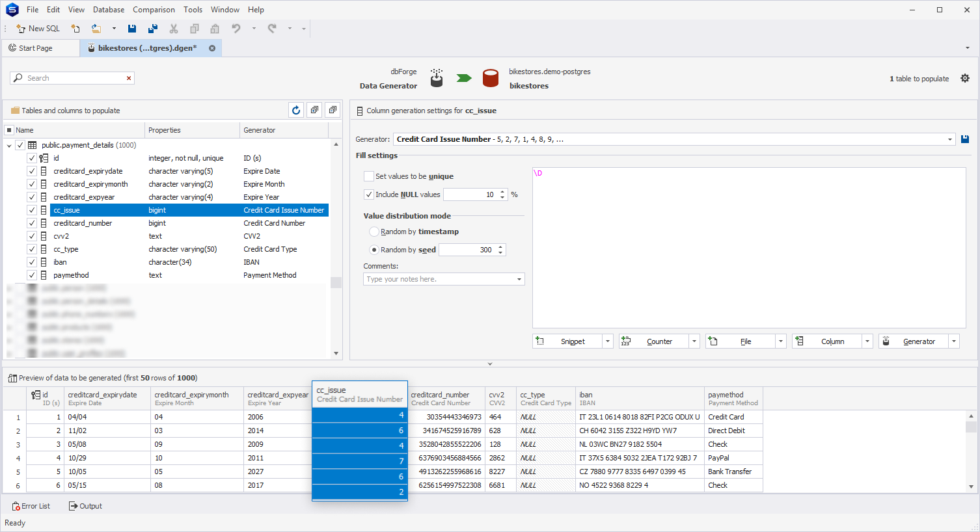The width and height of the screenshot is (980, 532).
Task: Select Random by timestamp option
Action: (374, 232)
